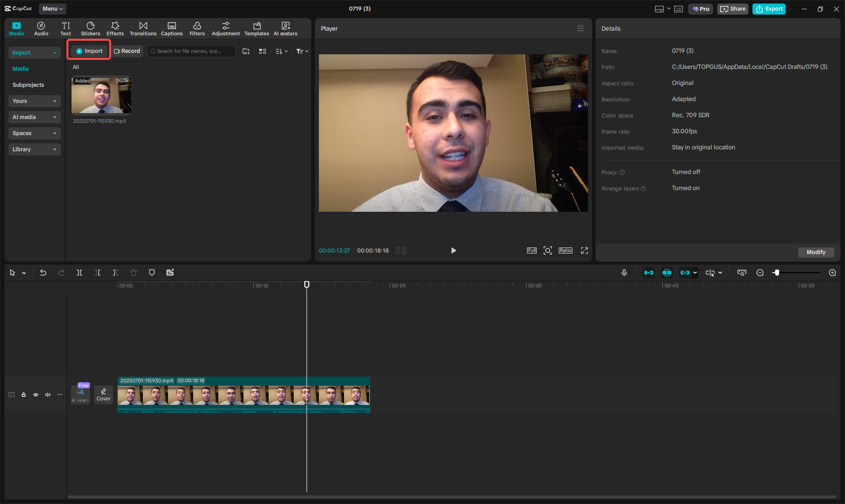Mute the main video track
The image size is (845, 504).
(x=48, y=395)
